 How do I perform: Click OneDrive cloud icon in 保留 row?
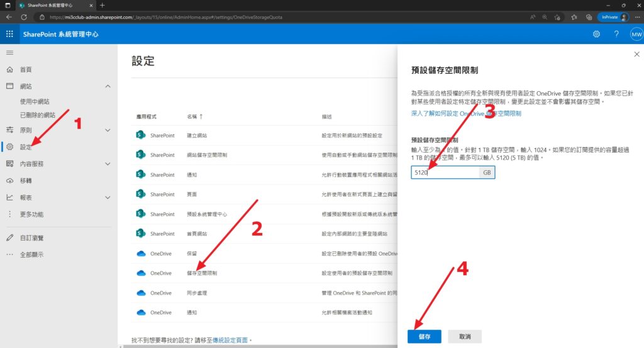pyautogui.click(x=141, y=254)
